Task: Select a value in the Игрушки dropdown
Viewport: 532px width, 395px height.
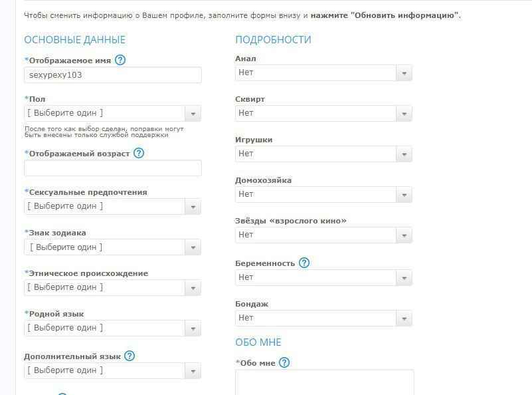Action: tap(404, 154)
